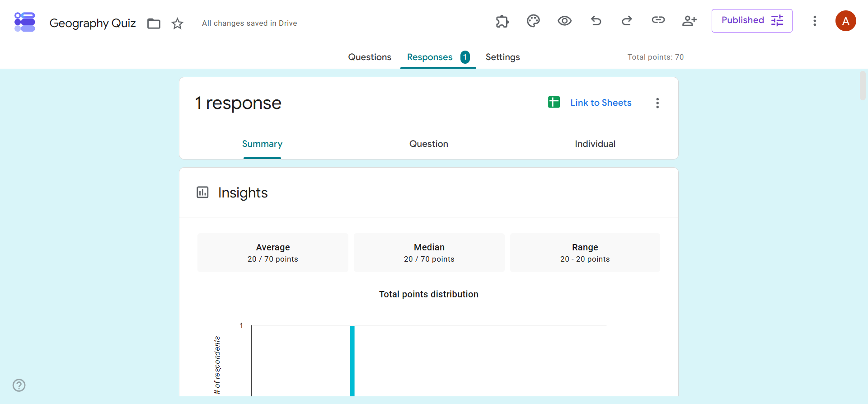The image size is (868, 404).
Task: Redo the last change
Action: click(x=627, y=21)
